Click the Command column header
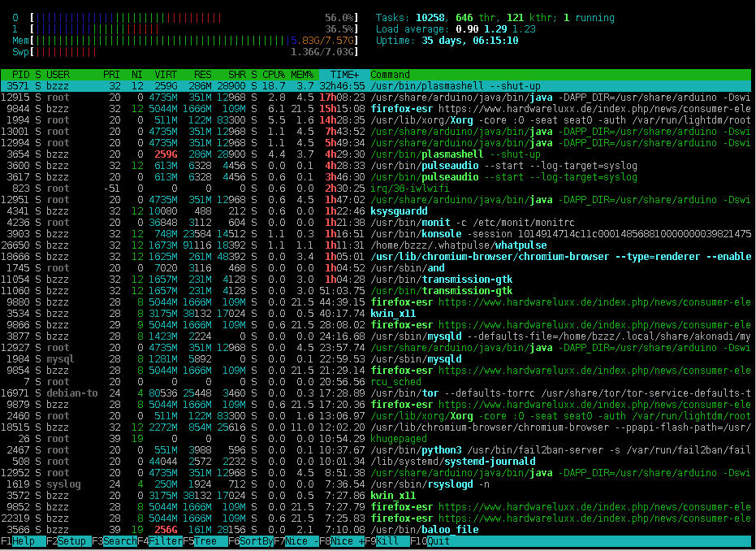Viewport: 756px width, 551px height. click(x=390, y=75)
